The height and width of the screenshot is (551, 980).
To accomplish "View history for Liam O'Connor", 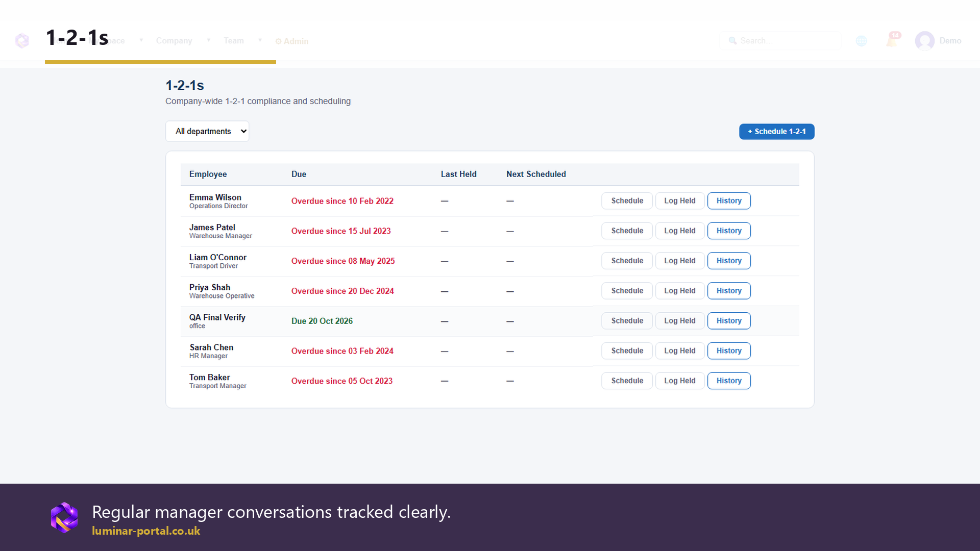I will [x=728, y=261].
